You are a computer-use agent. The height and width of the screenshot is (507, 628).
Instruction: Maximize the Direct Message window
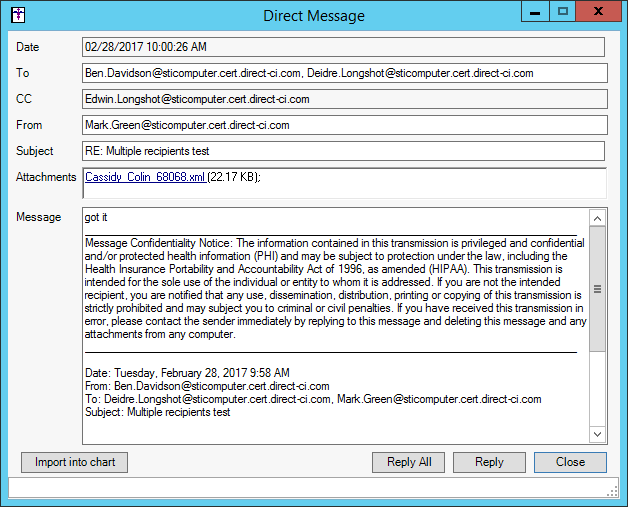[562, 12]
